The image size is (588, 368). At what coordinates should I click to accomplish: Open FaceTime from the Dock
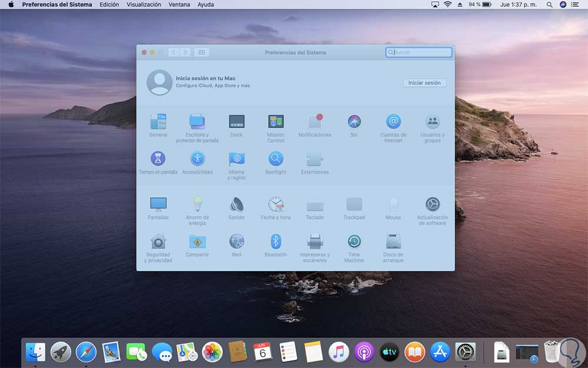point(136,352)
